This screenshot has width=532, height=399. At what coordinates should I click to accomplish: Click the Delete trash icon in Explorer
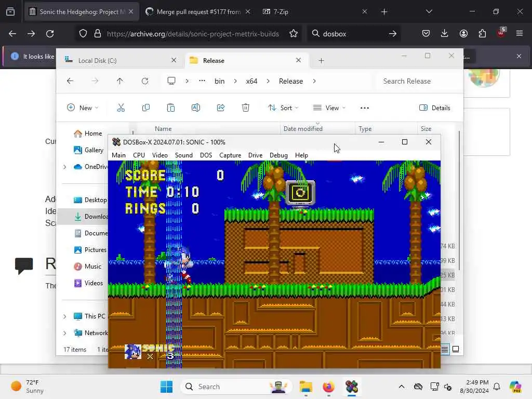click(246, 108)
